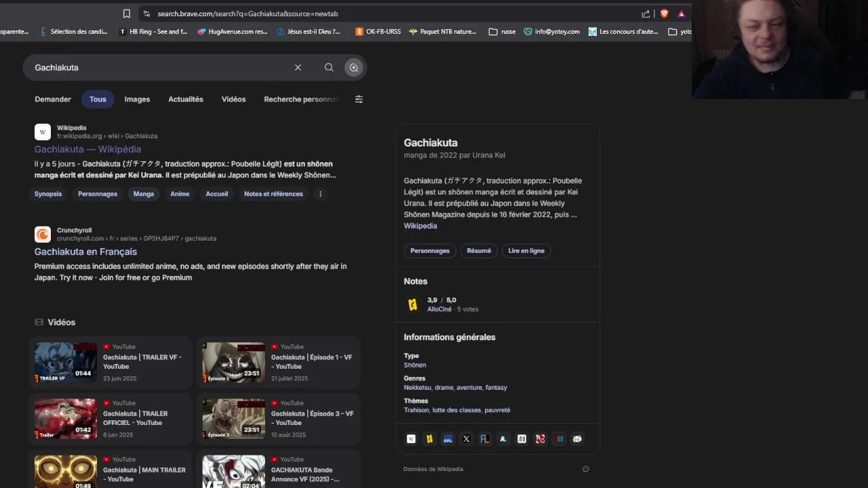Open site settings icon left of the URL
Screen dimensions: 868x488
coord(146,14)
